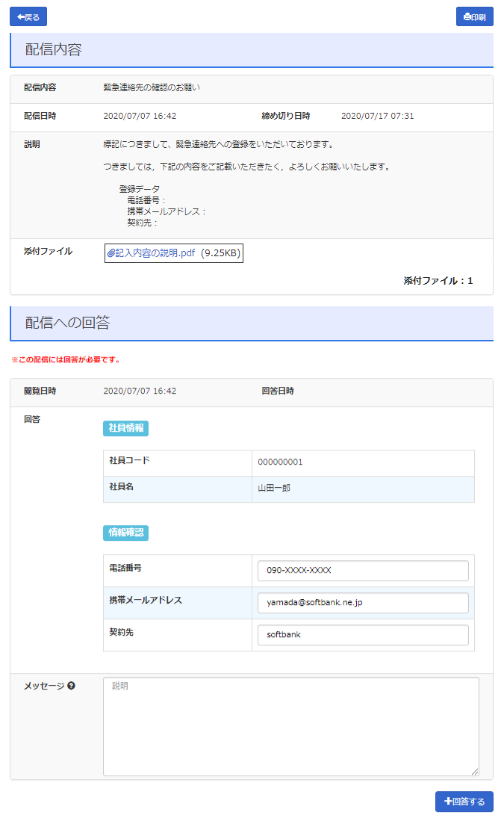504x824 pixels.
Task: Click the deadline date 2020/07/17 07:31
Action: [x=377, y=116]
